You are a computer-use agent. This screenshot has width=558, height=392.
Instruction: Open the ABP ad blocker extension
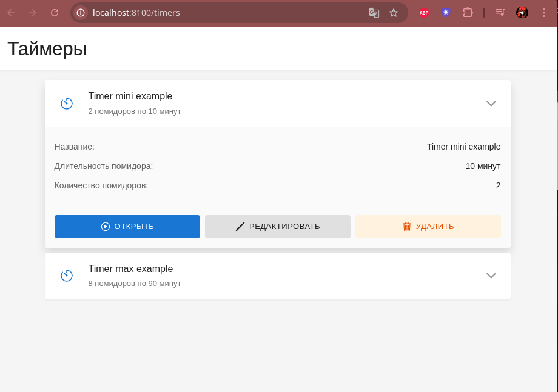pyautogui.click(x=424, y=13)
